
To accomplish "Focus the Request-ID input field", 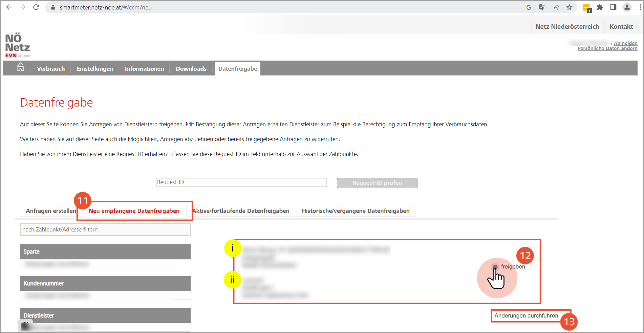I will click(241, 182).
